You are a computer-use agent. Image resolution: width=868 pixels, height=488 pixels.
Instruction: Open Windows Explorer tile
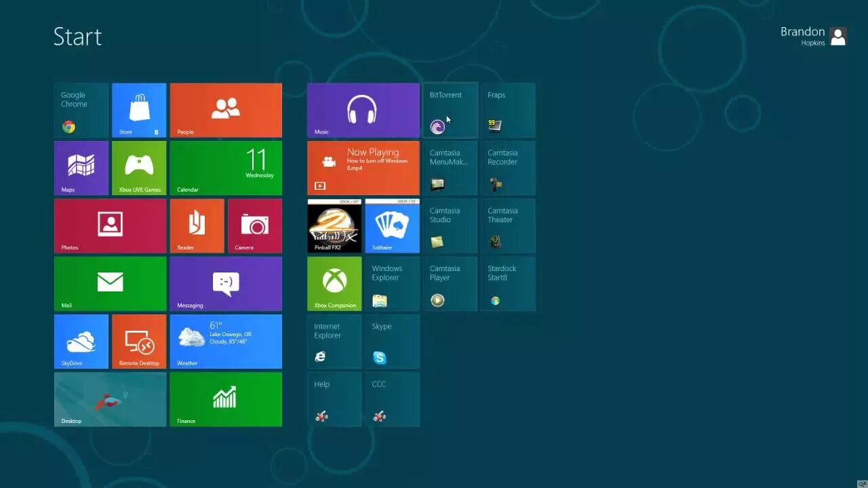pyautogui.click(x=393, y=284)
